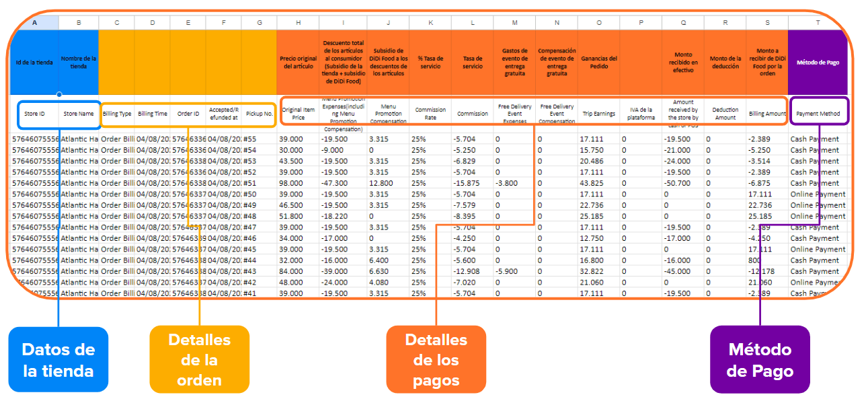Click 'Monto recibido en efectivo' header cell
868x401 pixels.
[x=683, y=62]
